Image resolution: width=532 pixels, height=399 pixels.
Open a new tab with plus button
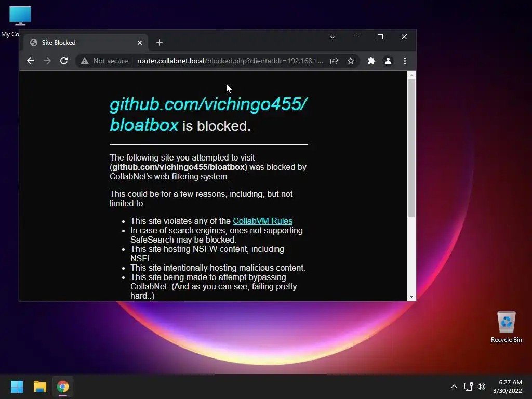point(159,43)
